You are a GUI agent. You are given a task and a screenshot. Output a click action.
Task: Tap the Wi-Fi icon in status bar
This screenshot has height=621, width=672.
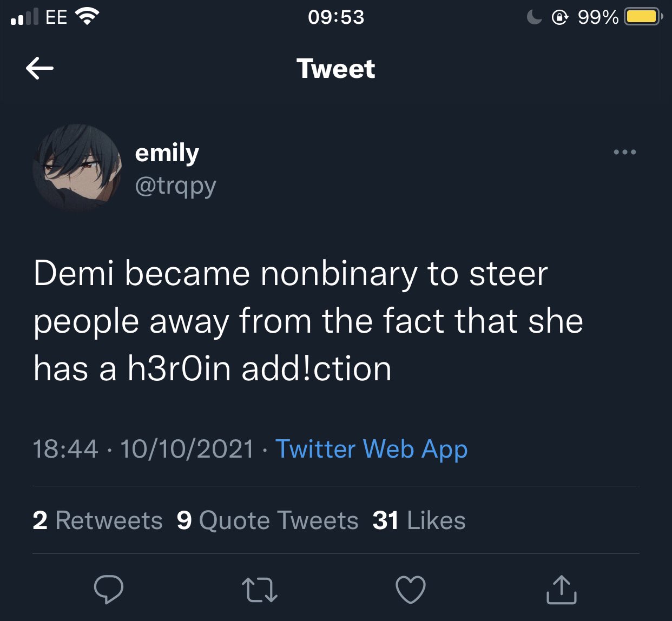tap(88, 17)
